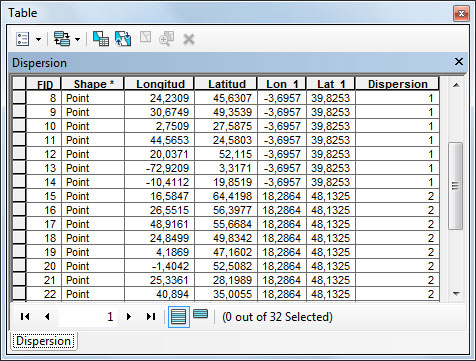Click Longitud cell 25,3361
The height and width of the screenshot is (361, 476).
tap(160, 280)
